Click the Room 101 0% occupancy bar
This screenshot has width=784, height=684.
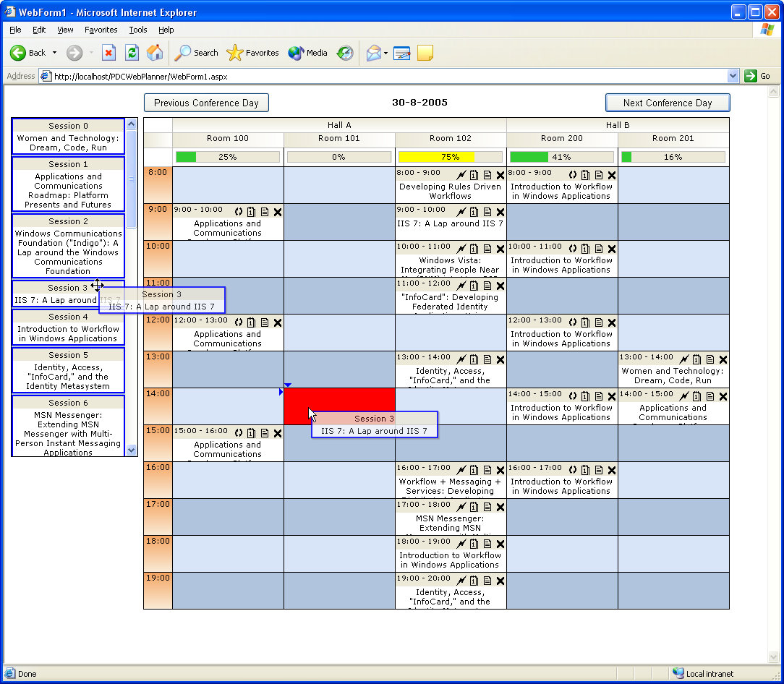click(339, 157)
